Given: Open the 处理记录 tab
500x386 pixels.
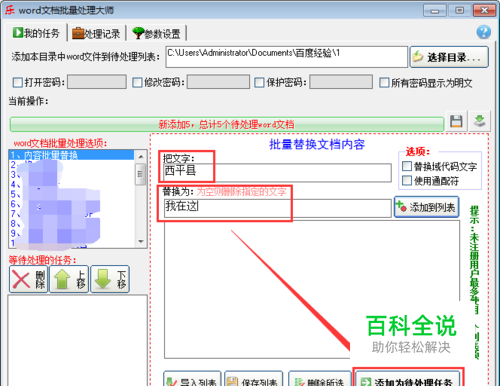Looking at the screenshot, I should click(x=96, y=33).
